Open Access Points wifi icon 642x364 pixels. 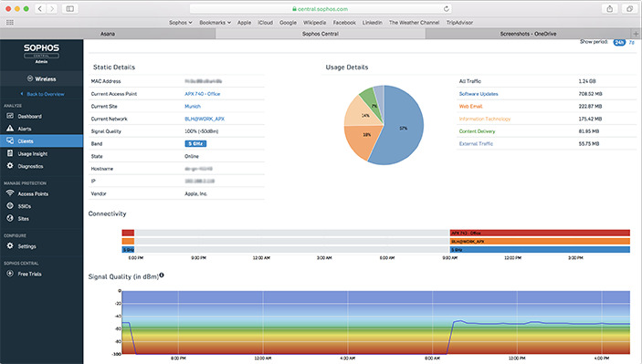10,193
